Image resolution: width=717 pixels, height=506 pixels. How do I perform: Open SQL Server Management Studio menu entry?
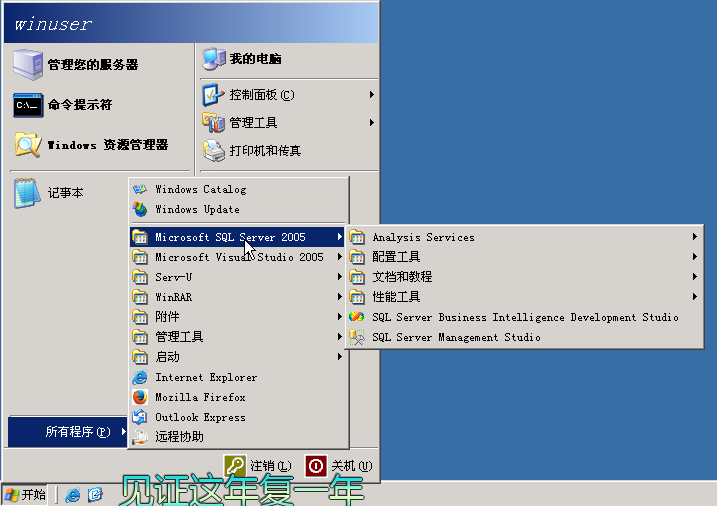524,337
